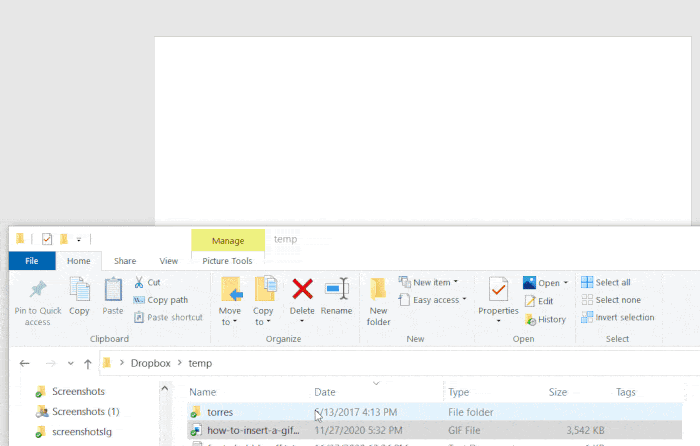The height and width of the screenshot is (446, 700).
Task: Click the Rename icon
Action: [x=336, y=290]
